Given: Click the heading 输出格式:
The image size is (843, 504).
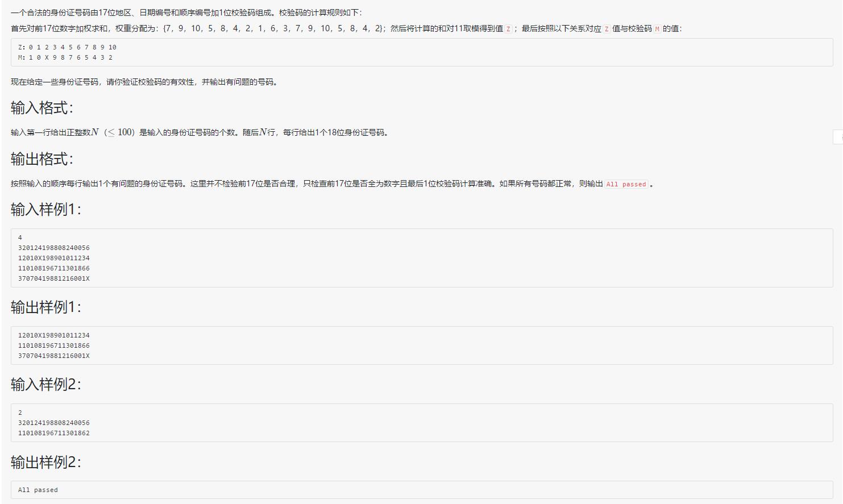Looking at the screenshot, I should pyautogui.click(x=42, y=159).
